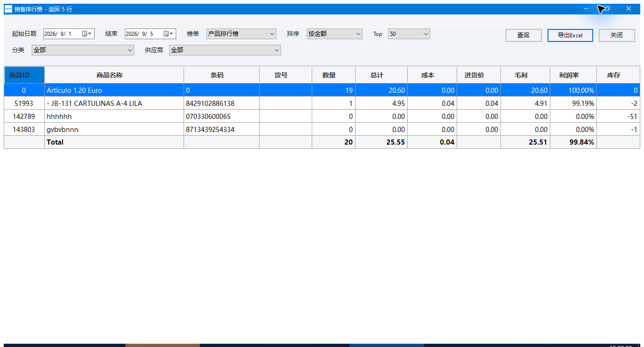Sort by the 数量 column header
The height and width of the screenshot is (347, 644).
[334, 75]
